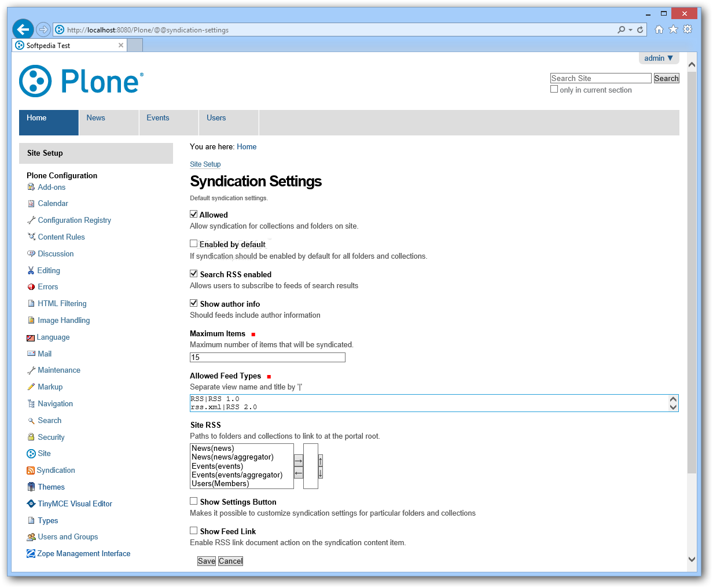Click the Save button

pos(207,561)
